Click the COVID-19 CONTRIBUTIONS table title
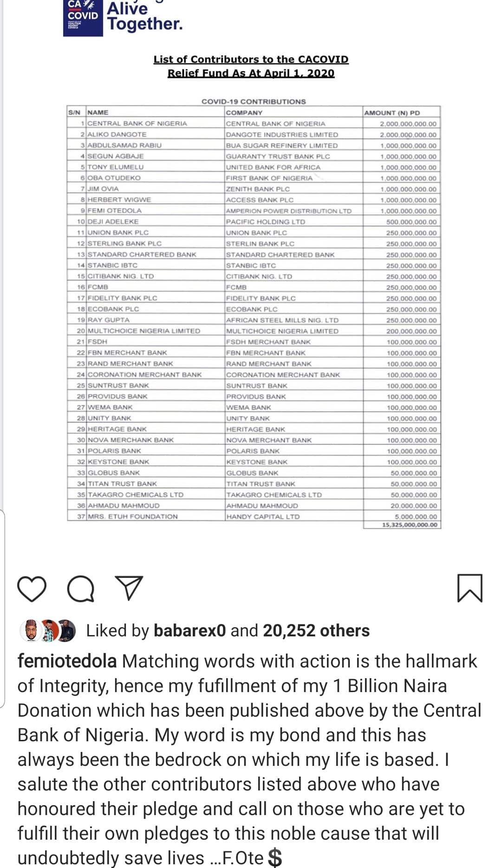Viewport: 495px width, 868px height. coord(254,101)
